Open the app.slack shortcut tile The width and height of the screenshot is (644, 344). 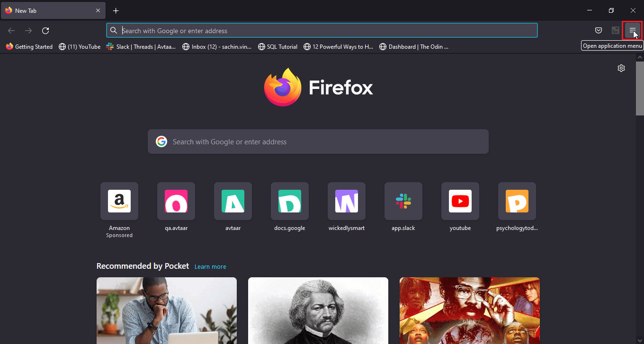403,201
